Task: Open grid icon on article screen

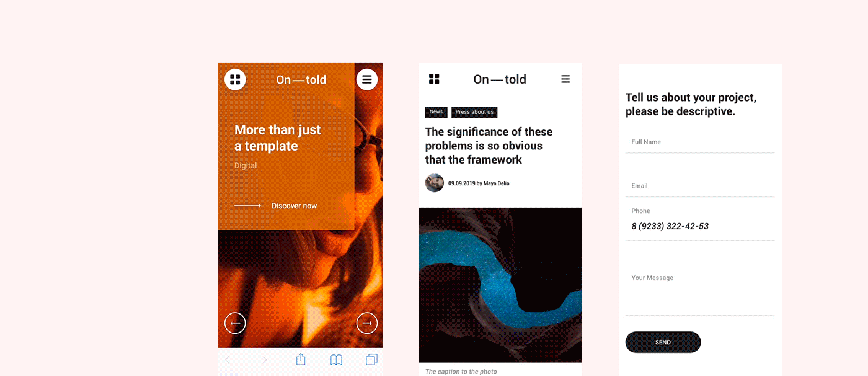Action: pos(434,79)
